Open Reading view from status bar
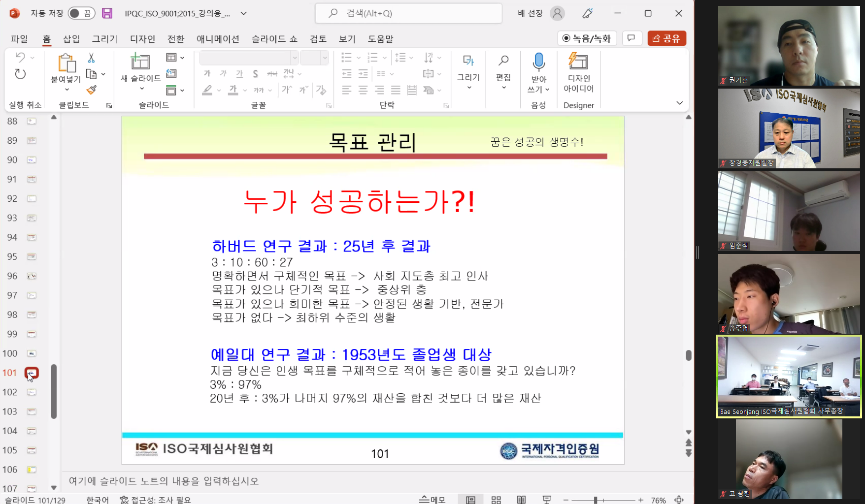Viewport: 865px width, 504px height. 521,500
